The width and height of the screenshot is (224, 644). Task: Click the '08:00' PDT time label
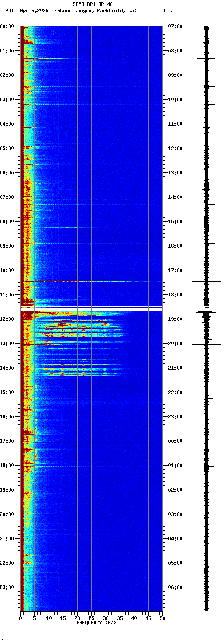pyautogui.click(x=7, y=222)
